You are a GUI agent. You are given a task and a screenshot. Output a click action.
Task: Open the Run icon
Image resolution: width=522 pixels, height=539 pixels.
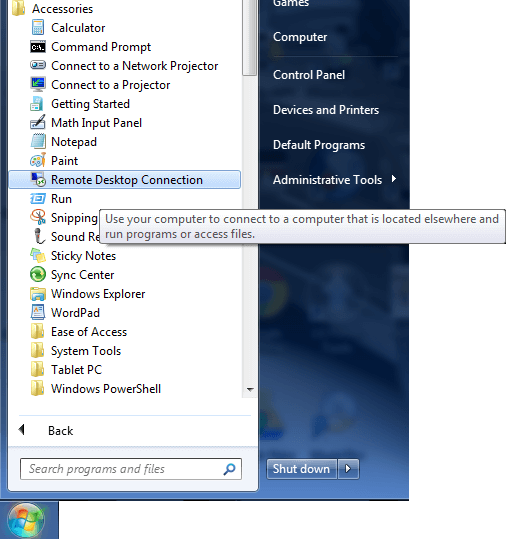(37, 198)
